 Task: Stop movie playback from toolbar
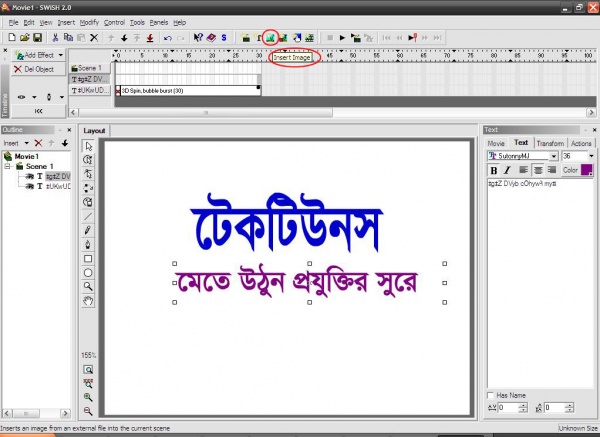tap(330, 38)
